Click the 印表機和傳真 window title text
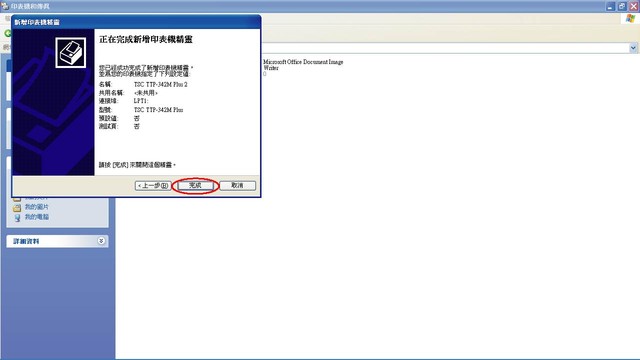 [30, 6]
